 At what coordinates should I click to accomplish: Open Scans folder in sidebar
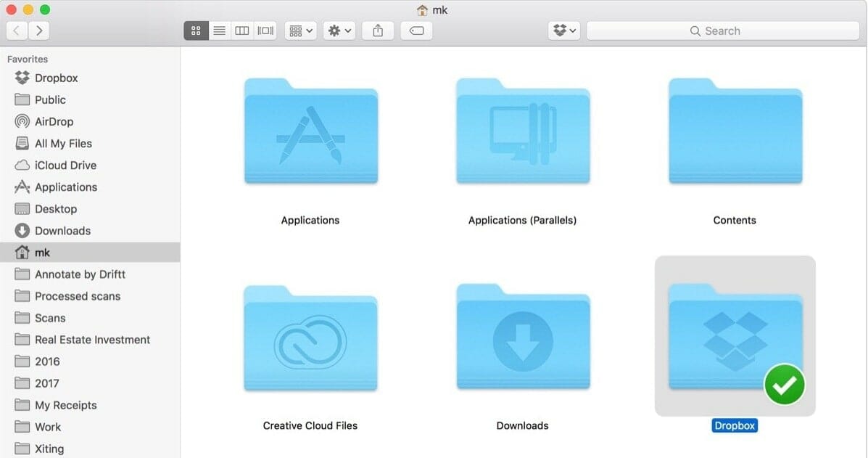(x=90, y=318)
